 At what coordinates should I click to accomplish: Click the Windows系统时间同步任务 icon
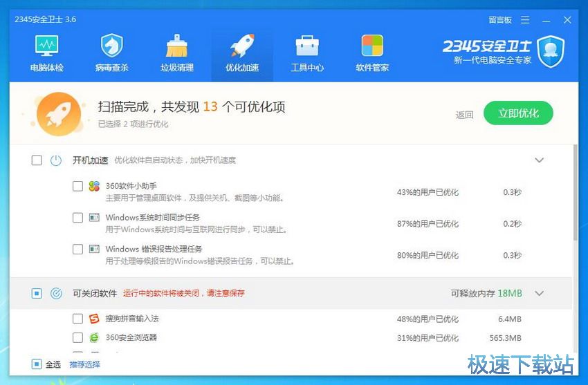pyautogui.click(x=94, y=217)
